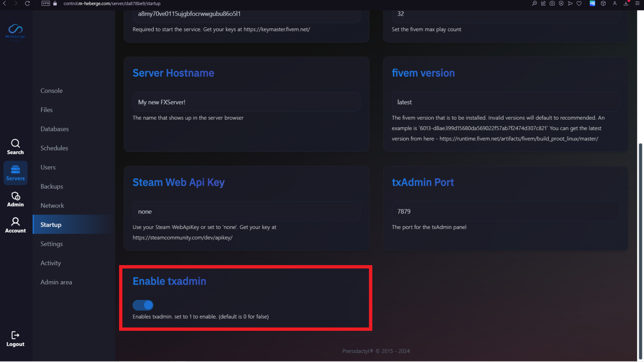Click the heart bookmark icon in address bar
This screenshot has width=644, height=362.
tap(579, 3)
